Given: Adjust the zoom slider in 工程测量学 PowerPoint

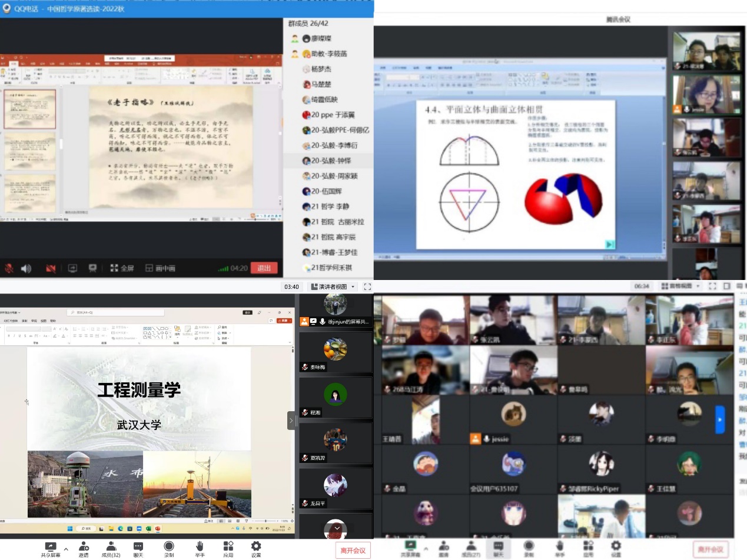Looking at the screenshot, I should point(266,521).
